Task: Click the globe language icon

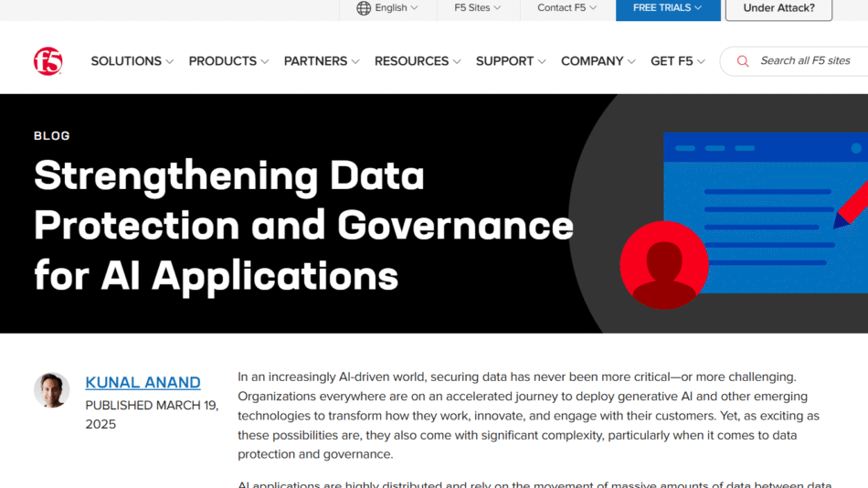Action: 364,8
